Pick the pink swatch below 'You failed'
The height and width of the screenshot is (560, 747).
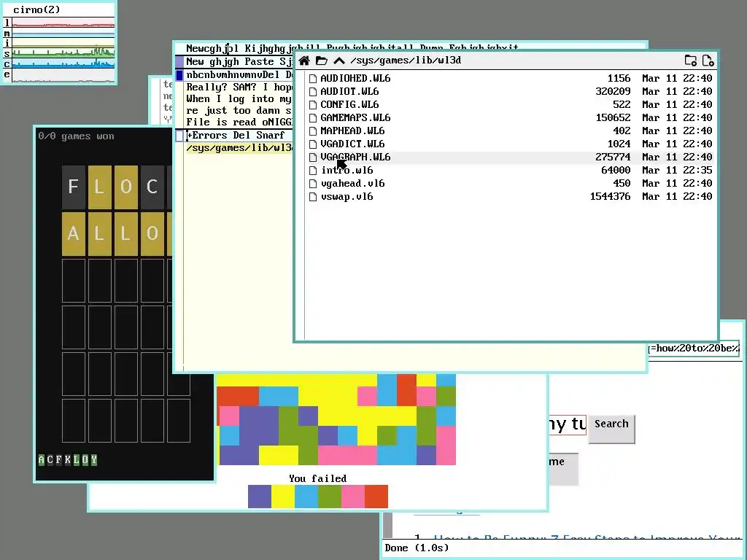tap(353, 497)
